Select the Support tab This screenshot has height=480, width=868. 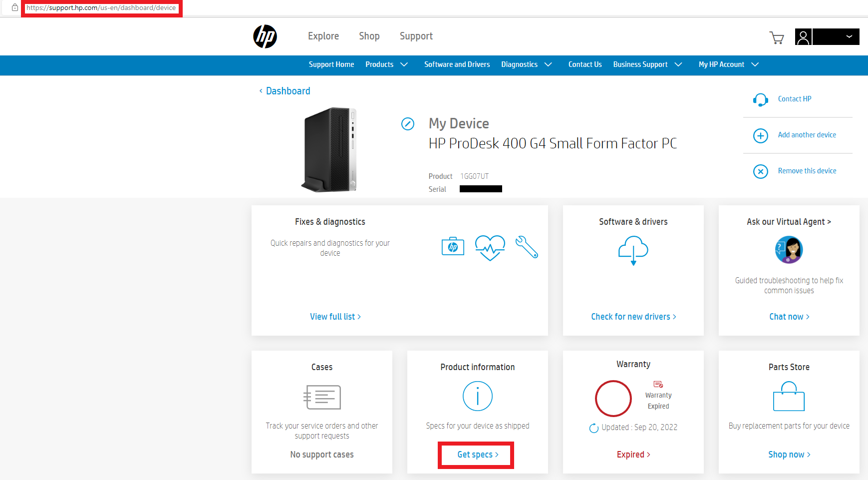(416, 36)
